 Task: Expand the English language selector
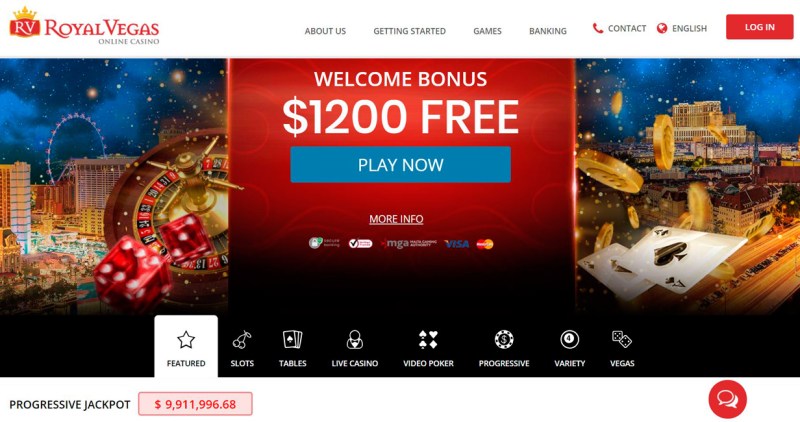point(682,28)
